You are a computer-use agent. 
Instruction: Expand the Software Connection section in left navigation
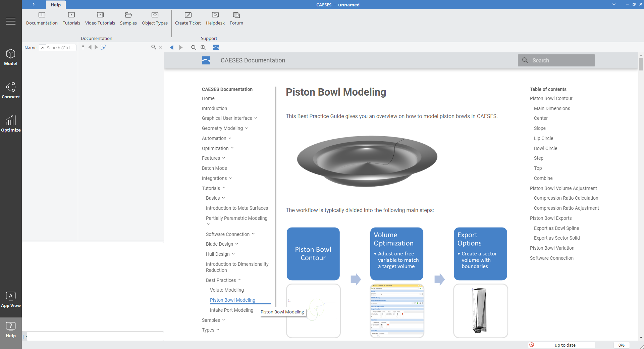click(253, 234)
